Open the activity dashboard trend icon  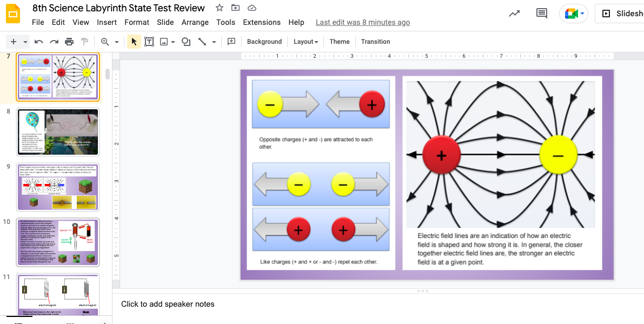pos(514,14)
